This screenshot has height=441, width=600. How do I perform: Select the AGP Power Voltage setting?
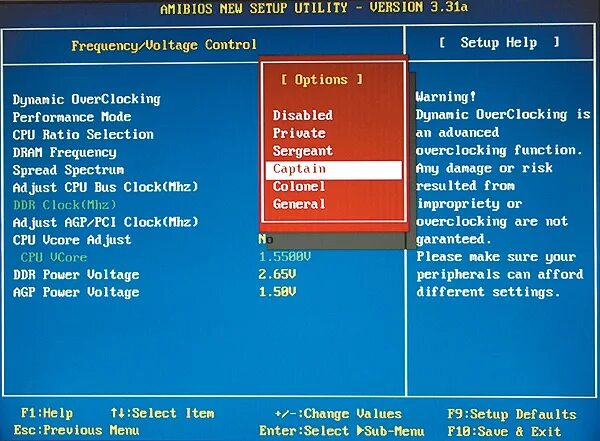point(76,292)
